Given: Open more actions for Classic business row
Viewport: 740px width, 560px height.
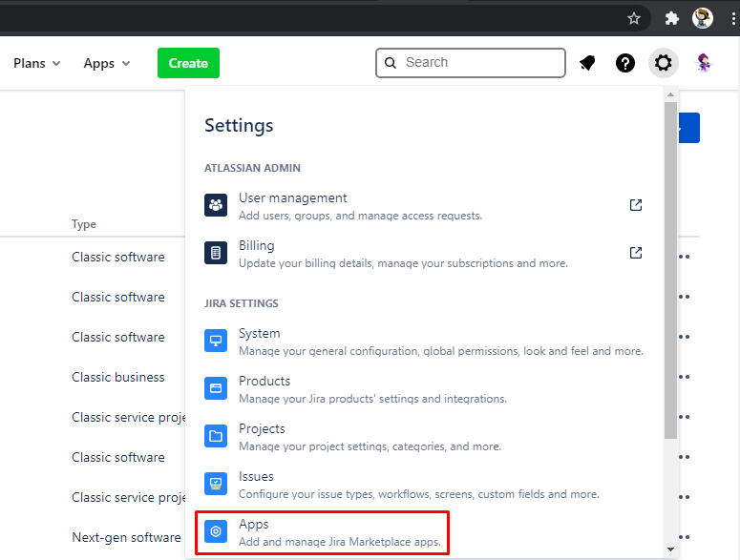Looking at the screenshot, I should click(685, 377).
